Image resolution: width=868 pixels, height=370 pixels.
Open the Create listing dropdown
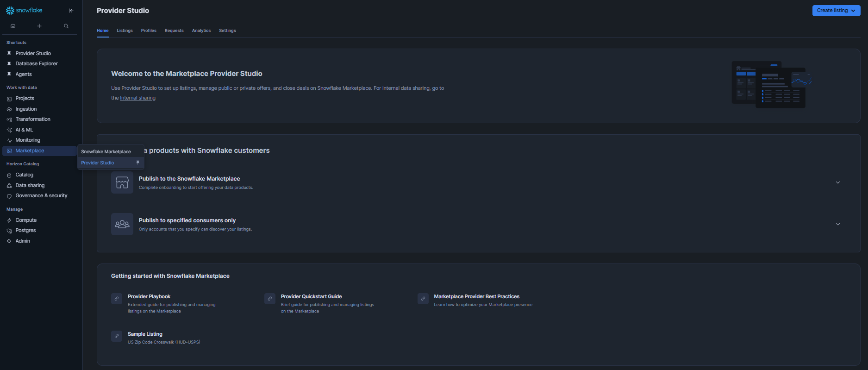point(836,11)
